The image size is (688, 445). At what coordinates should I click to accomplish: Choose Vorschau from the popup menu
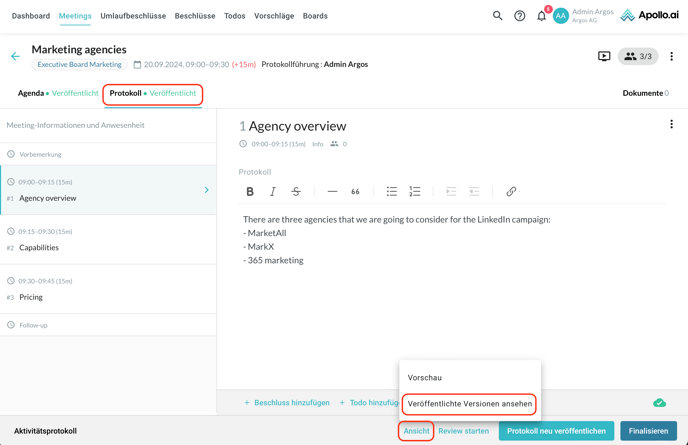(x=425, y=377)
